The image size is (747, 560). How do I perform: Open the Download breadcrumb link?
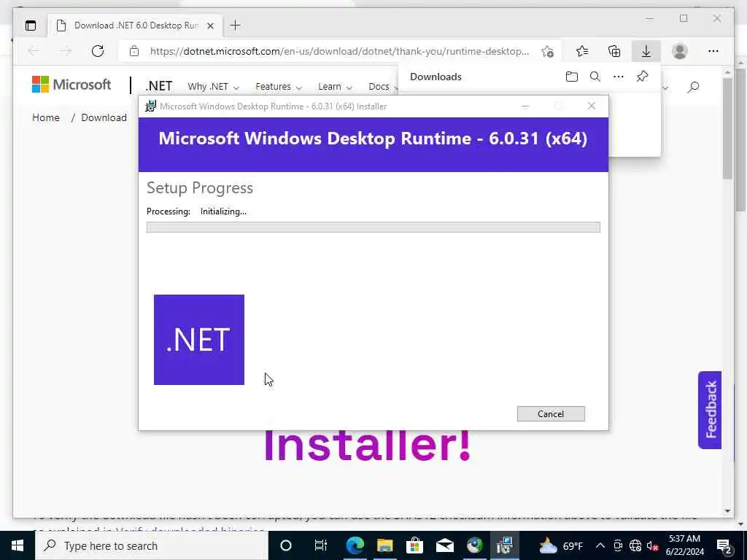[x=104, y=117]
